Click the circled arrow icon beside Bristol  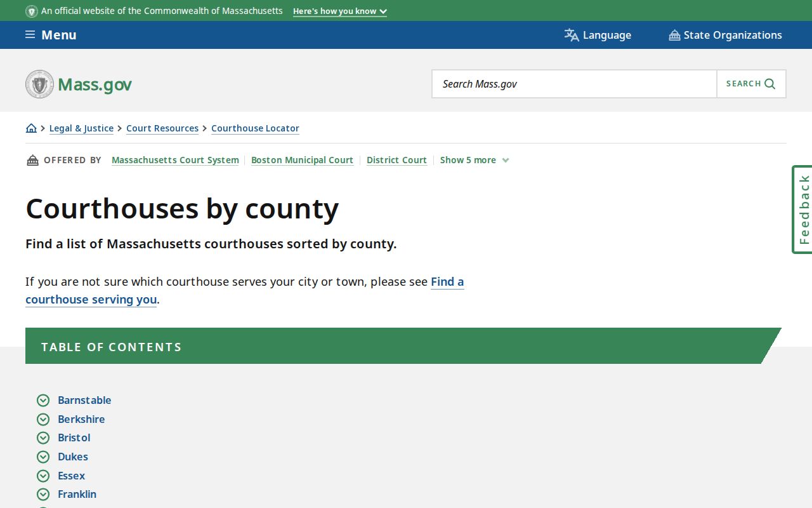coord(43,438)
